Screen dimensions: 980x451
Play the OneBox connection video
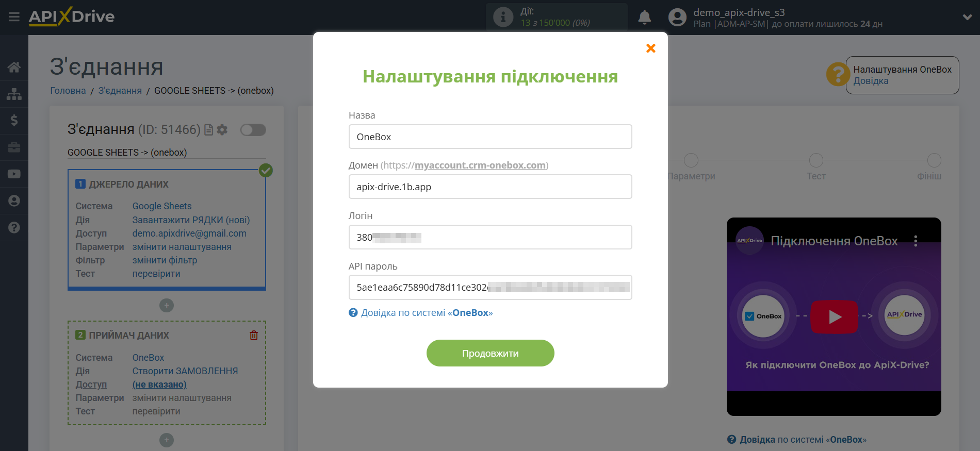point(834,316)
